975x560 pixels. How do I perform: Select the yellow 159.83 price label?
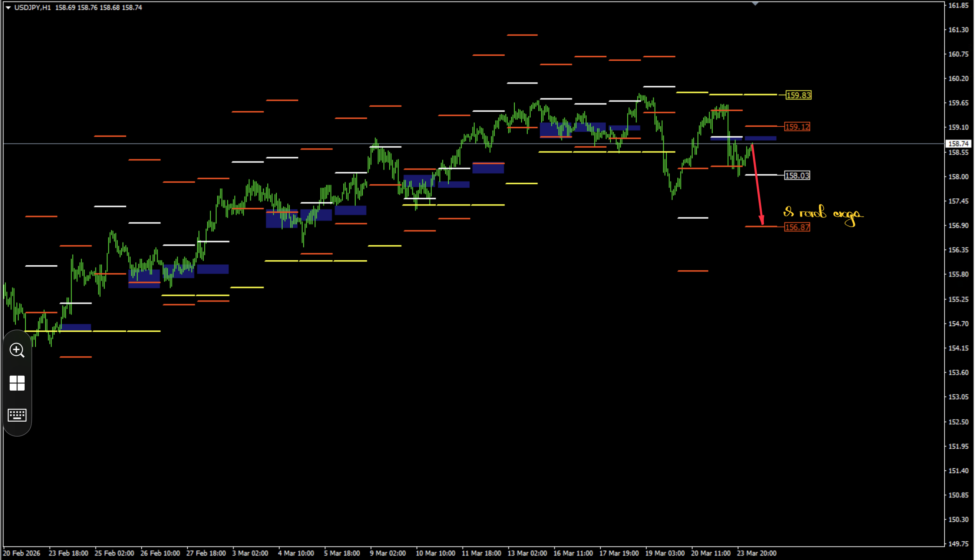(798, 95)
